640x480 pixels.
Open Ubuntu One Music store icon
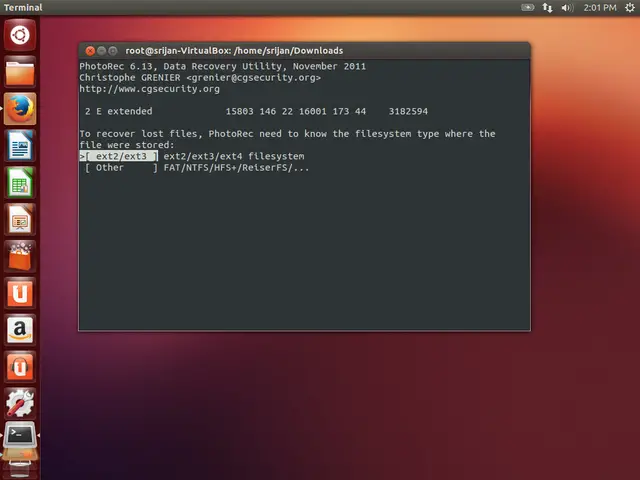[x=20, y=366]
